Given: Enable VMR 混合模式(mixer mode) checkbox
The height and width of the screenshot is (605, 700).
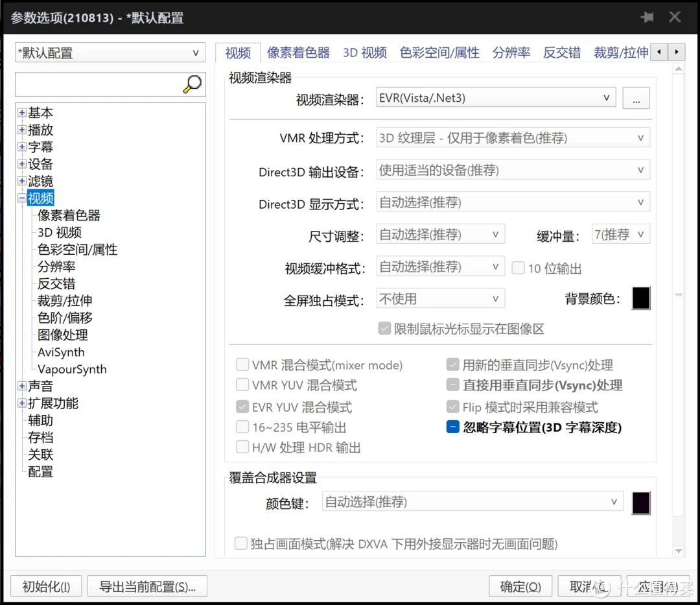Looking at the screenshot, I should (x=242, y=365).
